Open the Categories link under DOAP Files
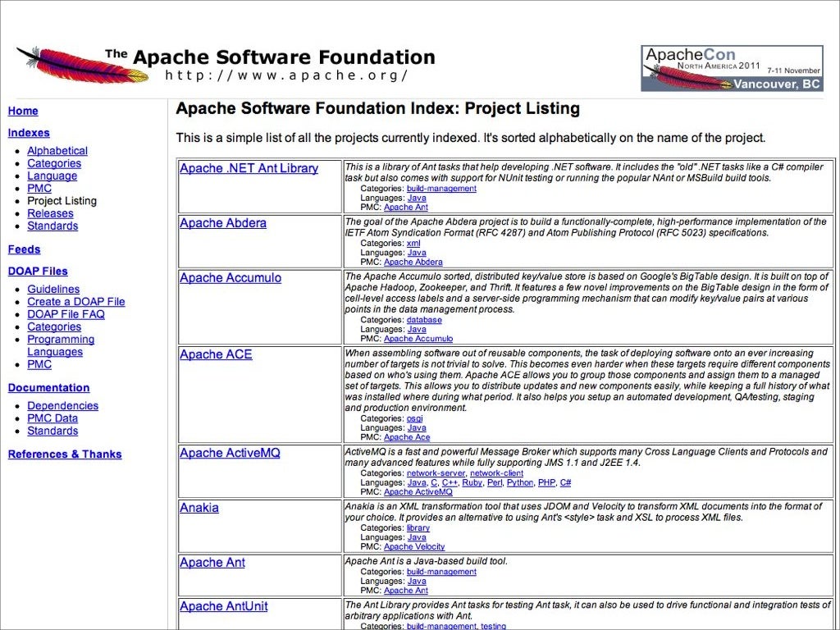This screenshot has width=840, height=630. click(54, 326)
